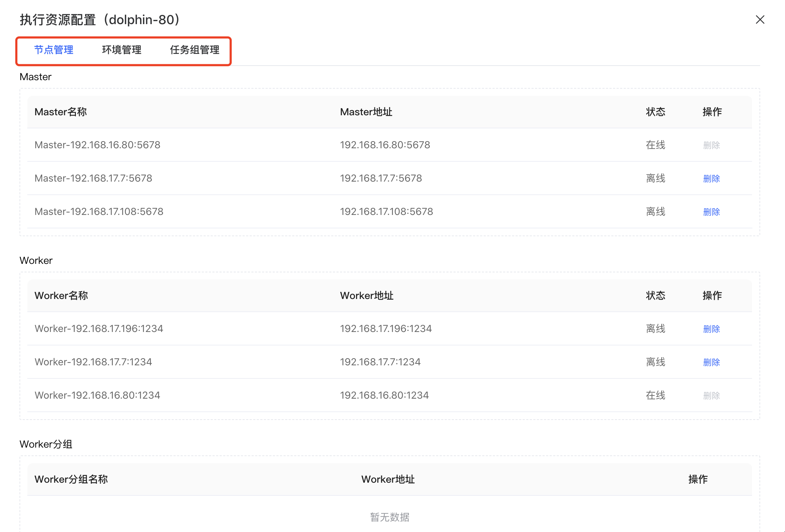The image size is (785, 532).
Task: Click 暂无数据 empty placeholder text
Action: tap(390, 517)
